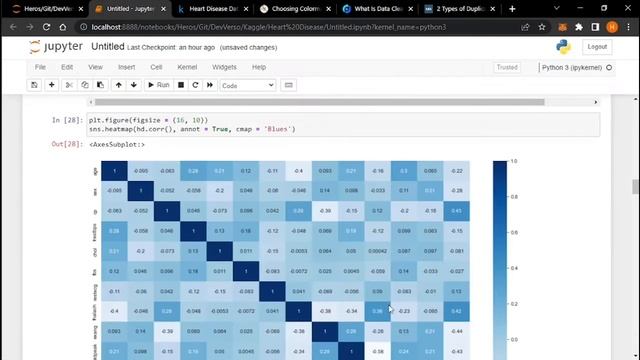Cut selected cells with scissors icon
640x360 pixels.
coord(69,85)
